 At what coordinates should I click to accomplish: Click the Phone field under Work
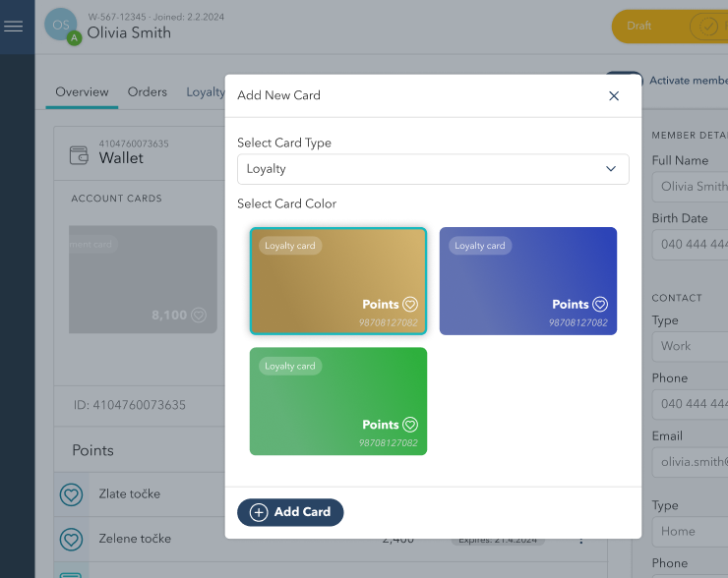pos(690,404)
